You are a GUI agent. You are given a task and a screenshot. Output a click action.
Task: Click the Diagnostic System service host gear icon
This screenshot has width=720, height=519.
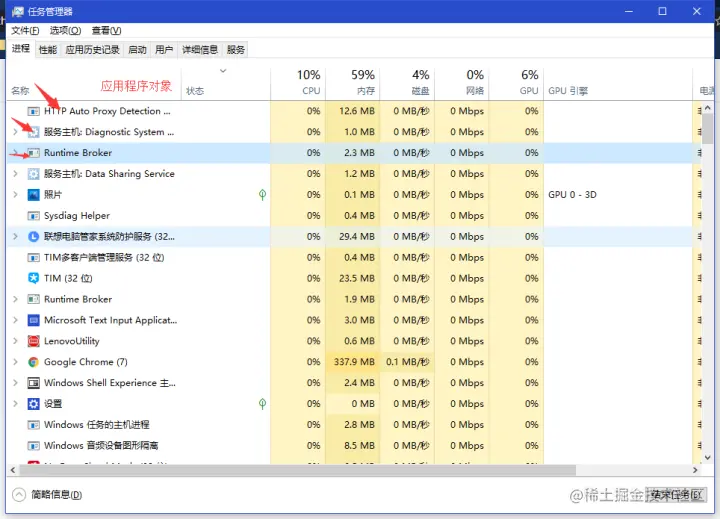[x=34, y=132]
